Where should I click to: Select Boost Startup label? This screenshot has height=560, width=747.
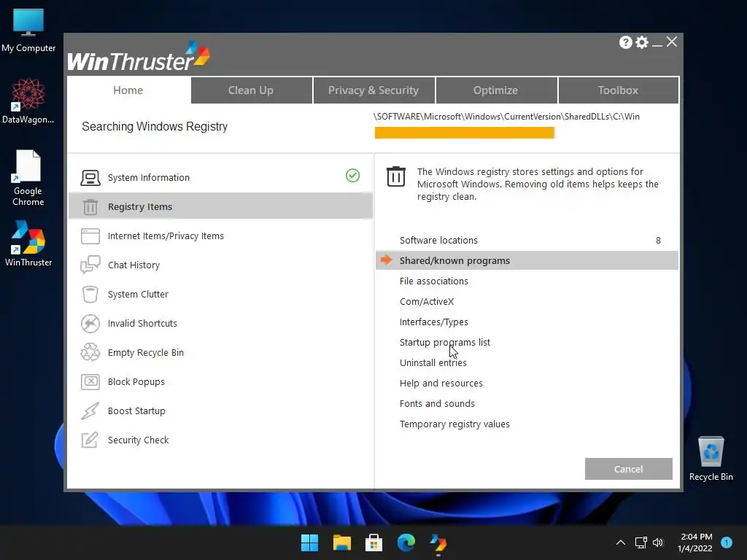(136, 411)
